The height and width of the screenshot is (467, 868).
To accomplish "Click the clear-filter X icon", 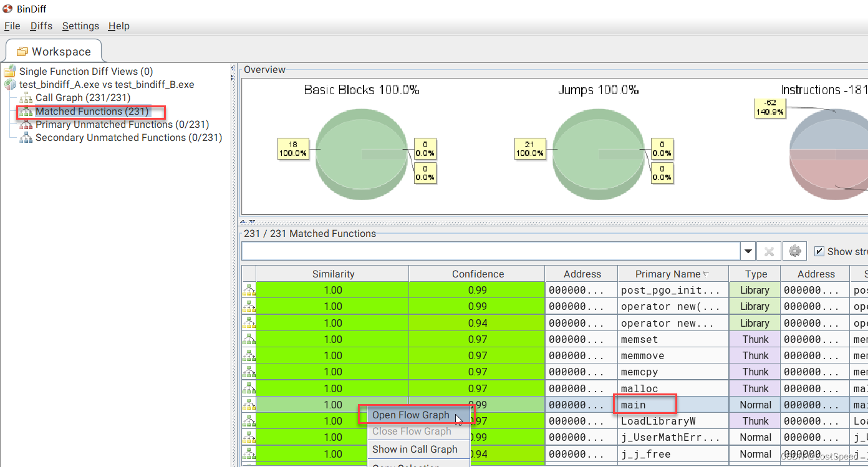I will click(x=769, y=251).
